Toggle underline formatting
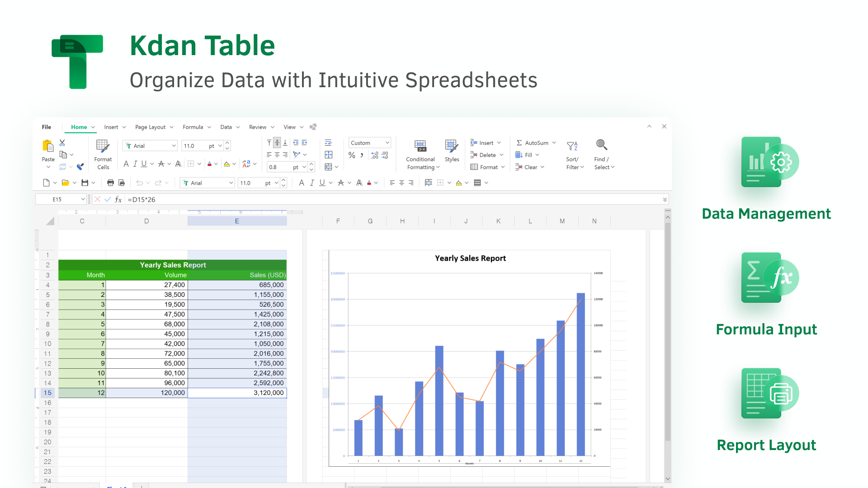The width and height of the screenshot is (868, 488). (x=144, y=164)
